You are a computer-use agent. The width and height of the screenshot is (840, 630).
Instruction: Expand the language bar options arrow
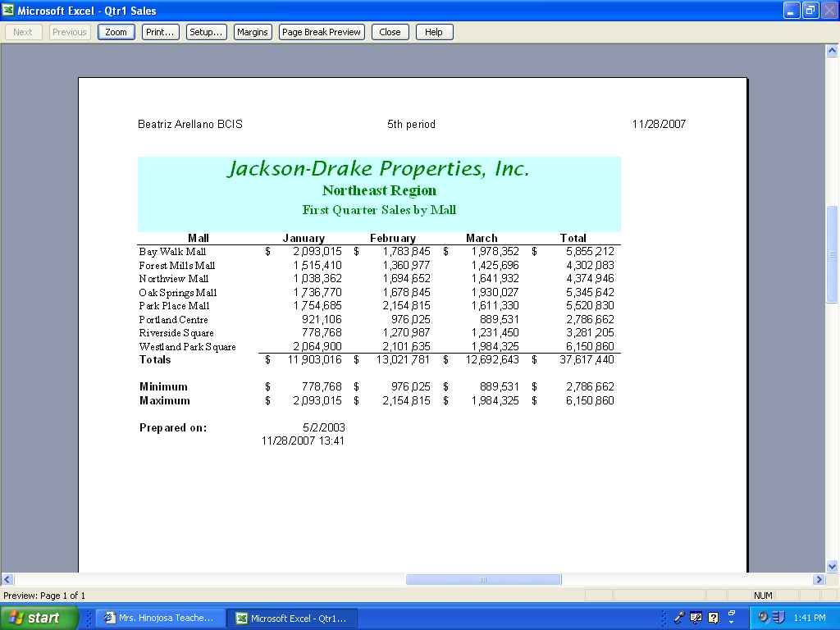pyautogui.click(x=731, y=623)
